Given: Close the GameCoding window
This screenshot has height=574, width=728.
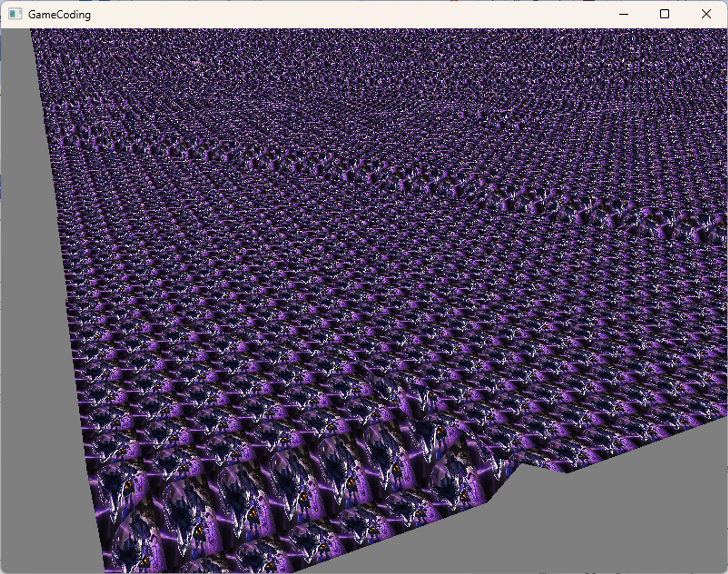Looking at the screenshot, I should (x=706, y=14).
